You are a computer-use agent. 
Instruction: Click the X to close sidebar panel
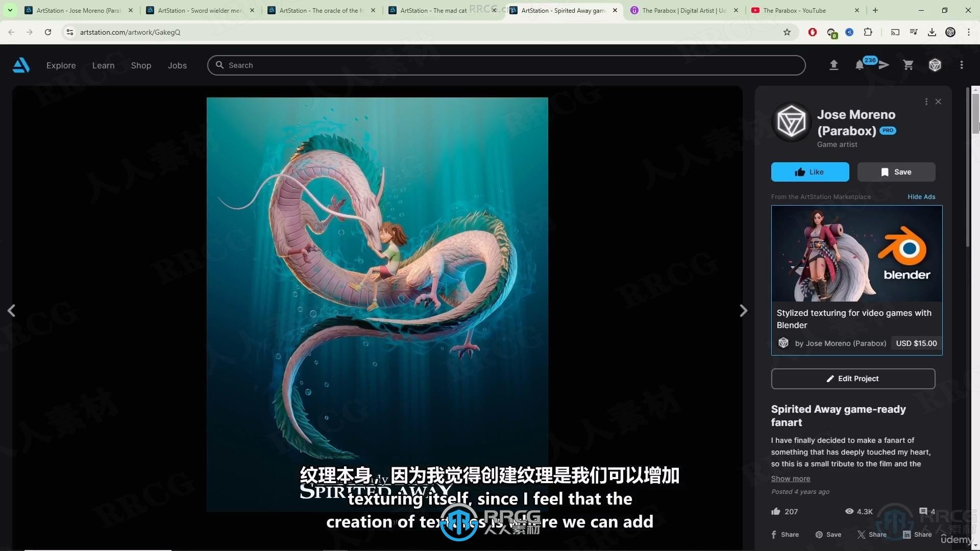click(939, 102)
